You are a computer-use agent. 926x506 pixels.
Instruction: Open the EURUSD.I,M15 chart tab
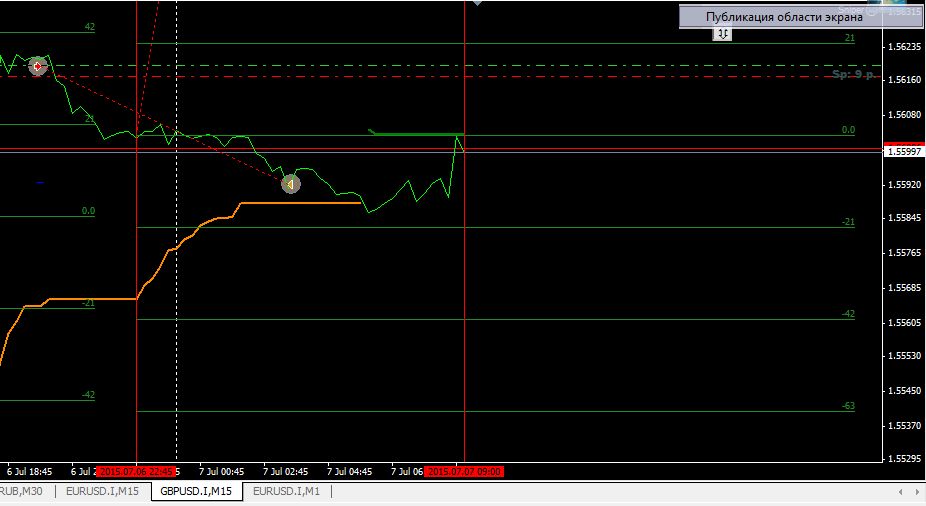pos(102,492)
